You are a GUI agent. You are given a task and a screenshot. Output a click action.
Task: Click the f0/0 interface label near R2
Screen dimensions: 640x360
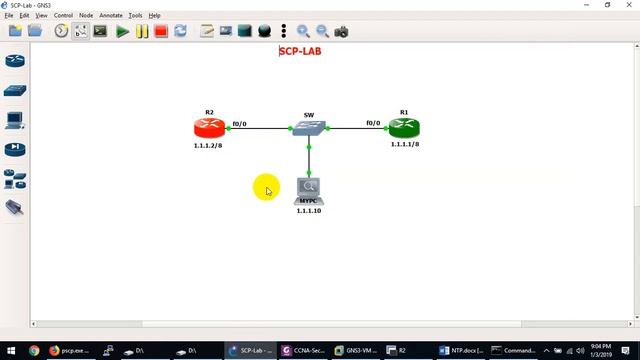pos(240,124)
